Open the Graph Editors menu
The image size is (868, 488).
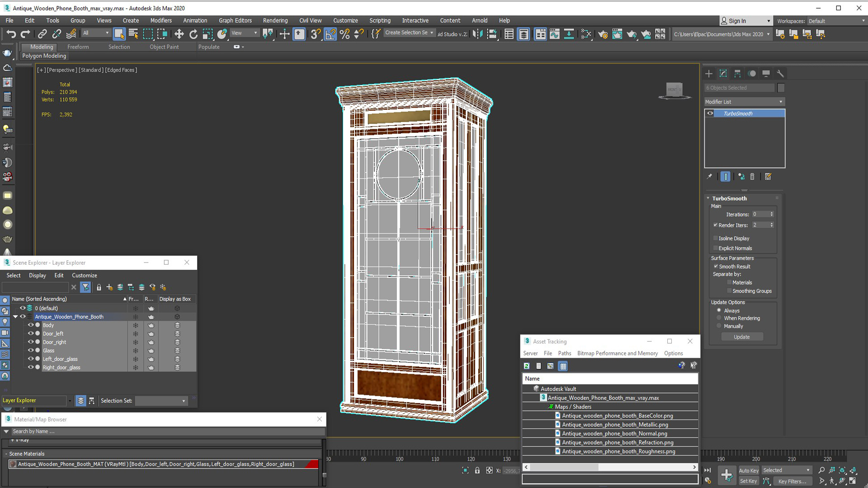(x=235, y=20)
